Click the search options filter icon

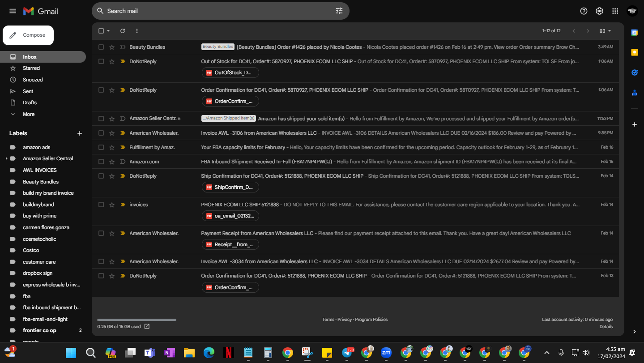[339, 11]
